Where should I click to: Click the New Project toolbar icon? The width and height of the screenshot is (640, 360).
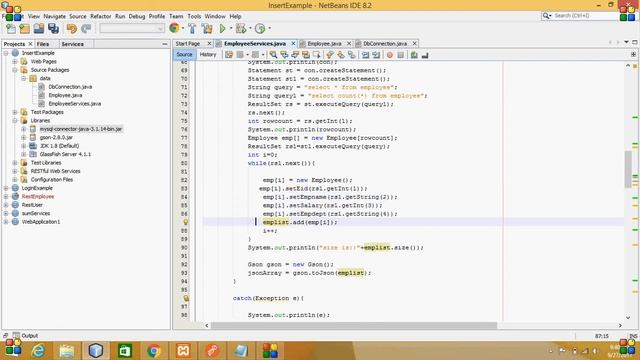click(x=24, y=29)
